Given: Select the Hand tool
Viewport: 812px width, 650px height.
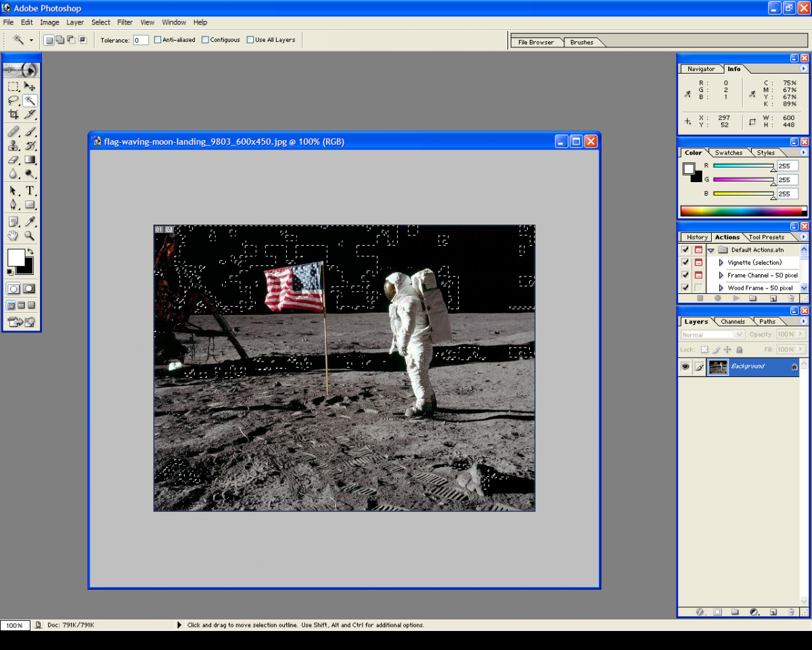Looking at the screenshot, I should [13, 236].
